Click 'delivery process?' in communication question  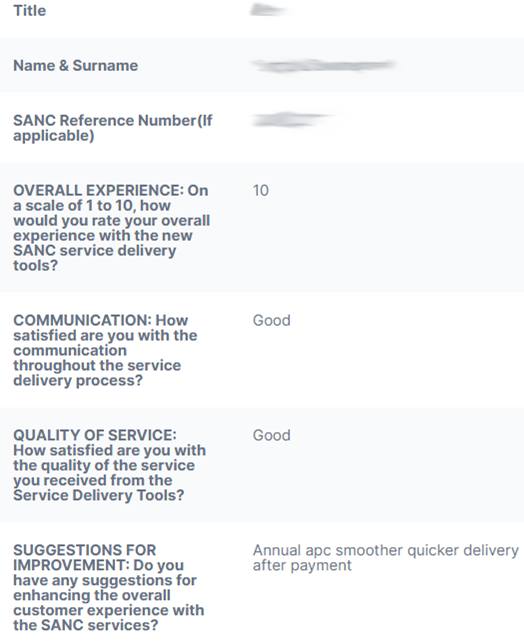pos(78,381)
